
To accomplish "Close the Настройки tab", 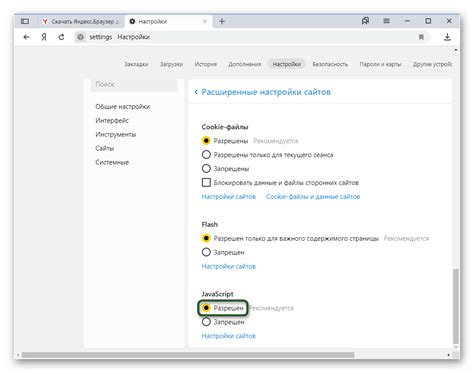I will (205, 21).
